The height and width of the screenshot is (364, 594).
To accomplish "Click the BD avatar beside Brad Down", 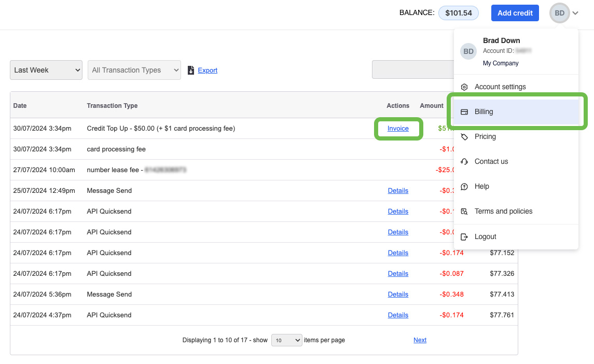I will [x=468, y=51].
